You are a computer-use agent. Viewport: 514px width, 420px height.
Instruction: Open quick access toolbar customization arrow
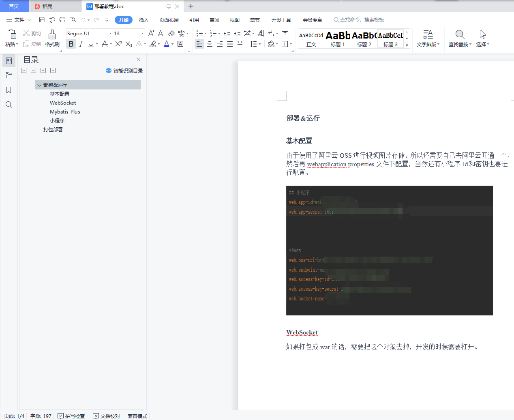tap(107, 20)
